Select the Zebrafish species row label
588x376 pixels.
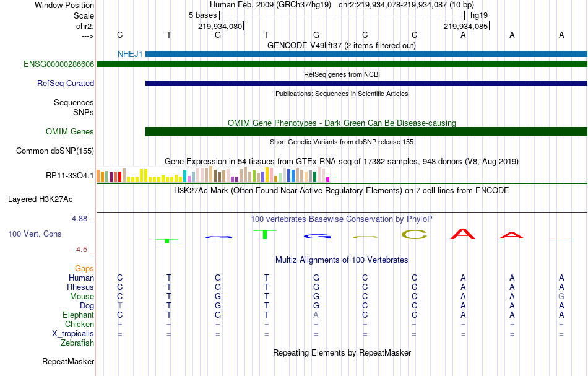pos(77,343)
